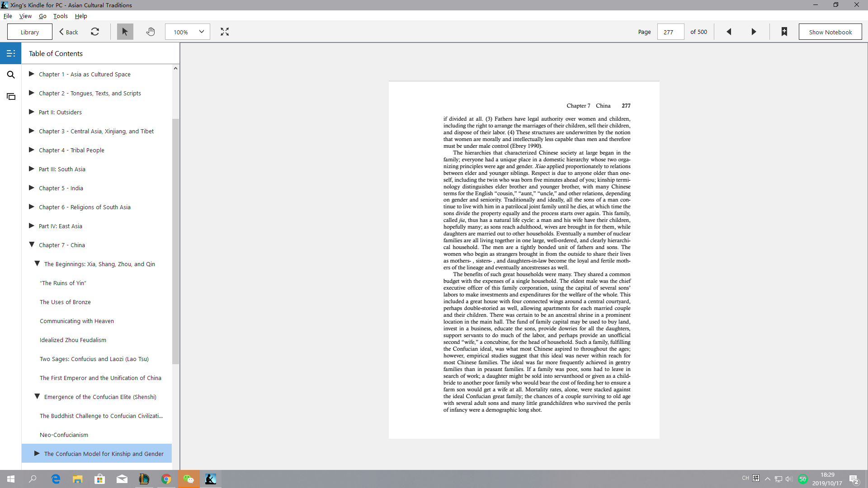Go to next page arrow
Image resolution: width=868 pixels, height=488 pixels.
point(754,32)
